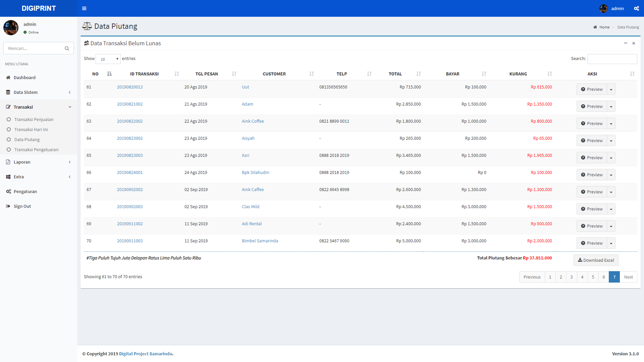Select Data Piutang sidebar sub-item
This screenshot has width=644, height=362.
pos(27,139)
